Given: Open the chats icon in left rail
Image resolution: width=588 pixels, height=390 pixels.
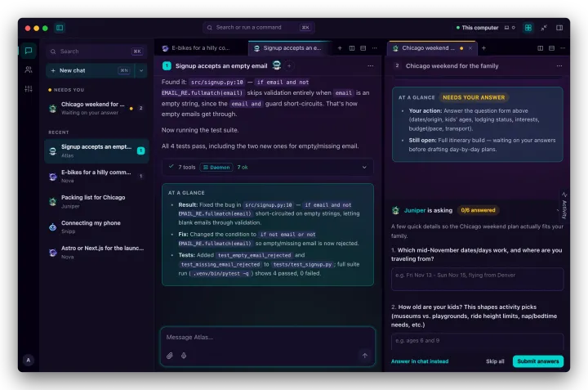Looking at the screenshot, I should click(29, 51).
